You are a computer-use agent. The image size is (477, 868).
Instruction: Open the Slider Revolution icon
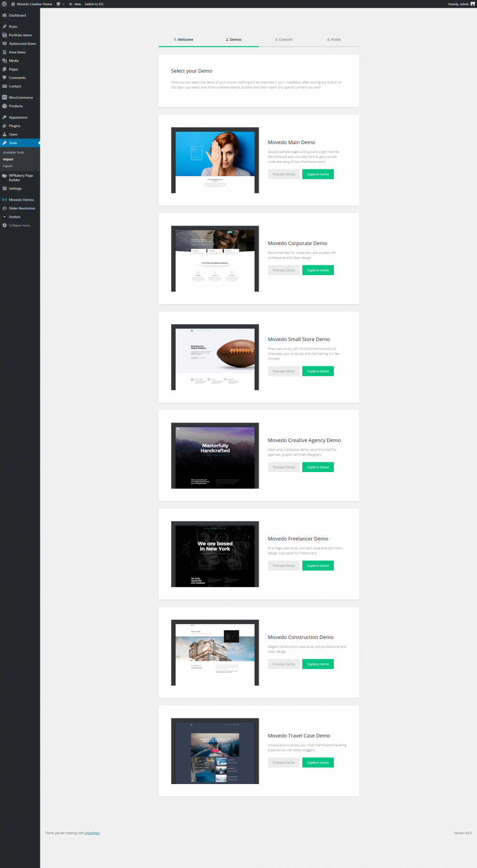(5, 208)
